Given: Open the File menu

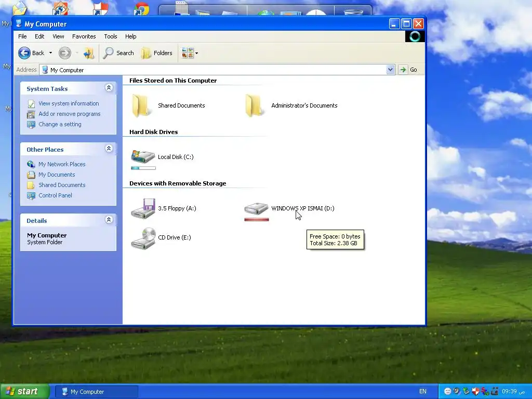Looking at the screenshot, I should 22,36.
